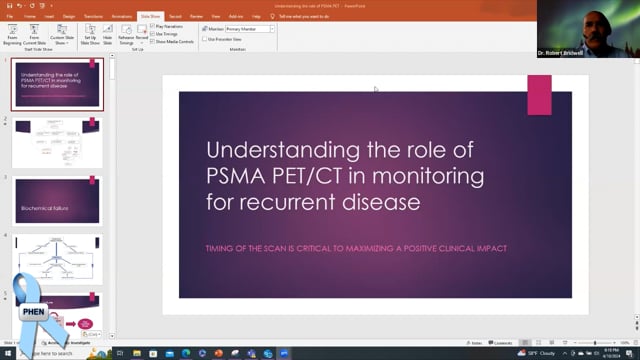Viewport: 640px width, 360px height.
Task: Open Zoom app icon on taskbar
Action: click(x=284, y=353)
